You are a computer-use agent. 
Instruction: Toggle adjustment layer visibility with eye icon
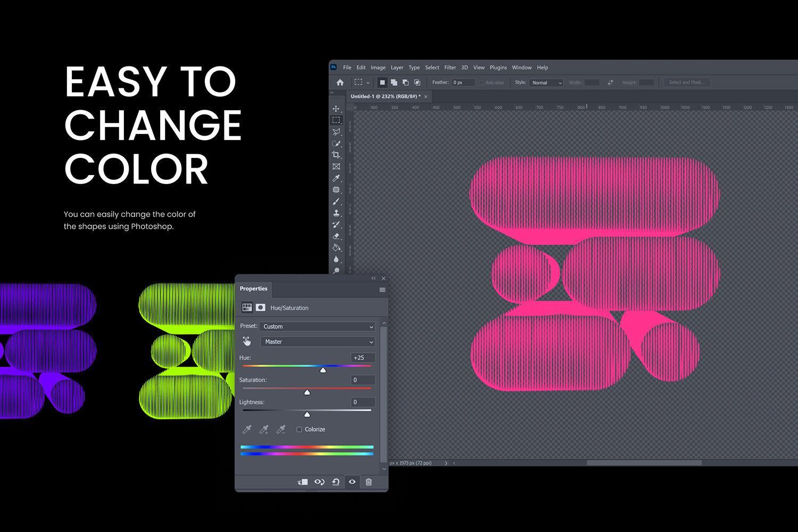point(352,482)
